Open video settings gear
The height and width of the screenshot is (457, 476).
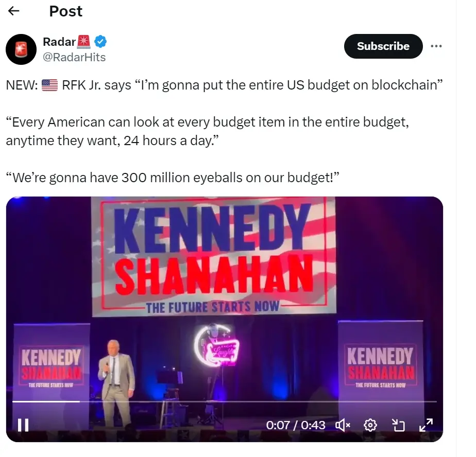370,425
